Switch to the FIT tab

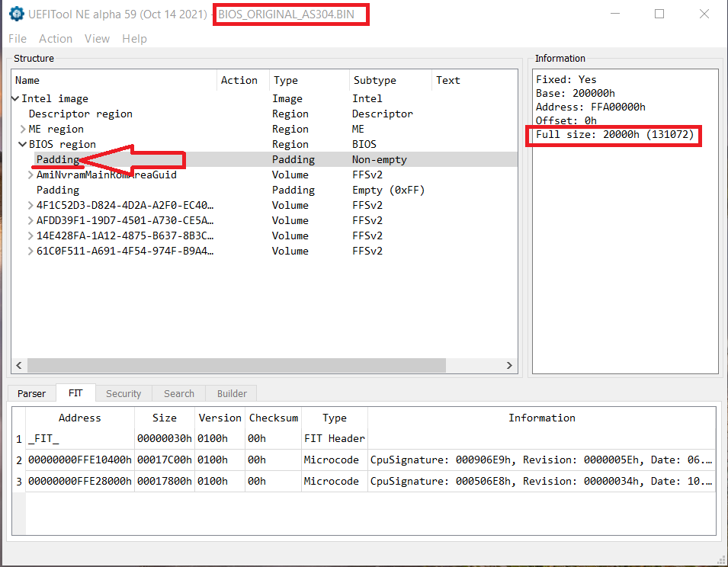coord(75,393)
